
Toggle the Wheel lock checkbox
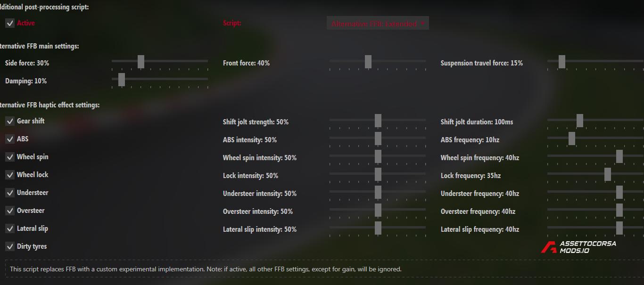point(10,175)
